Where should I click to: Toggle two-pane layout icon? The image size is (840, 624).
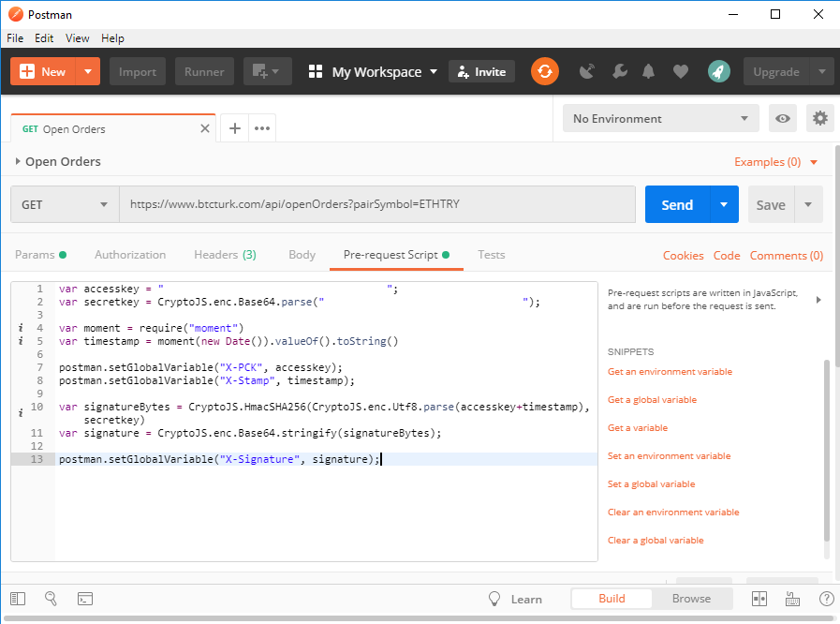759,599
